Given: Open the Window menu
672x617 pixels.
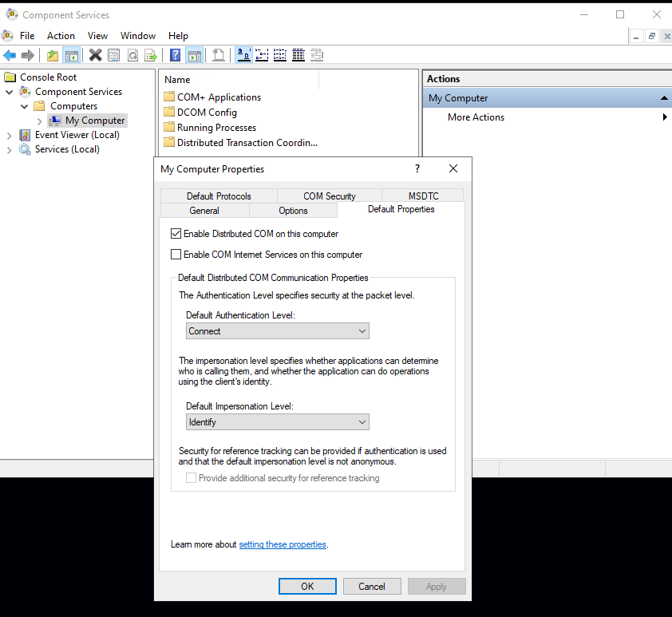Looking at the screenshot, I should click(x=137, y=36).
